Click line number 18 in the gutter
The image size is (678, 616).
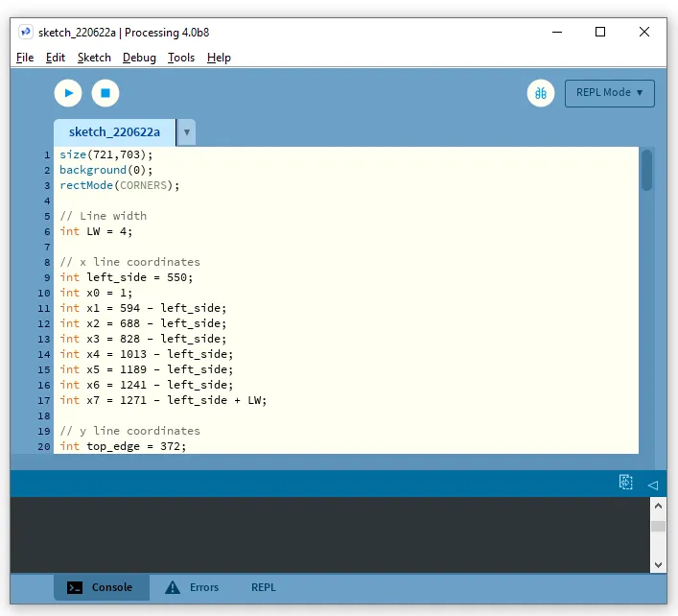point(44,416)
